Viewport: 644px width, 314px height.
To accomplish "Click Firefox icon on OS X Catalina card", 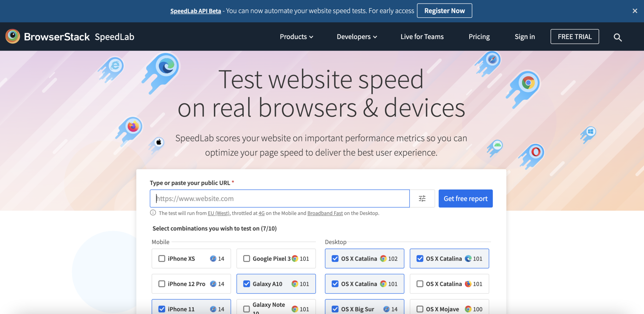I will (x=468, y=284).
